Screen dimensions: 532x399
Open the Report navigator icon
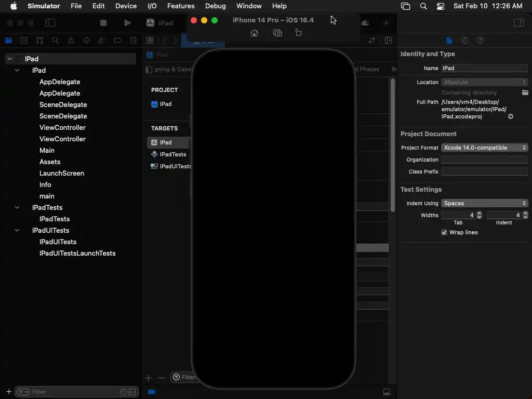pos(134,41)
